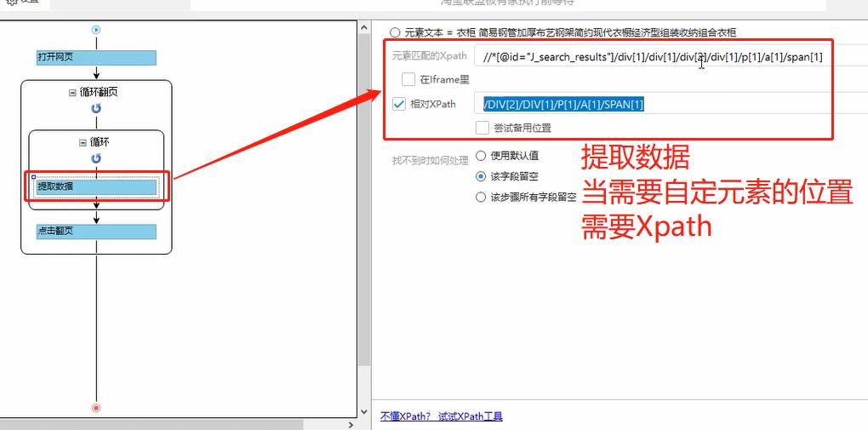Screen dimensions: 868x430
Task: Click loop arrow icon under 循环
Action: point(96,158)
